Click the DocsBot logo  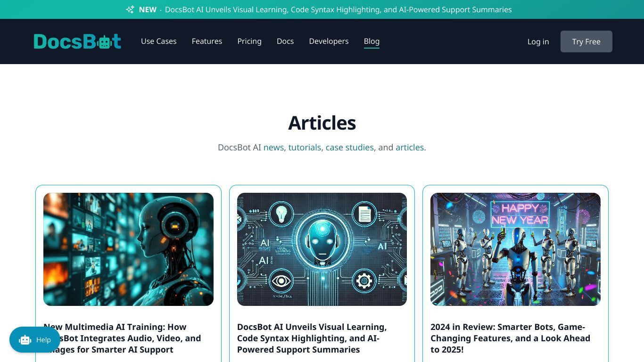pyautogui.click(x=77, y=41)
